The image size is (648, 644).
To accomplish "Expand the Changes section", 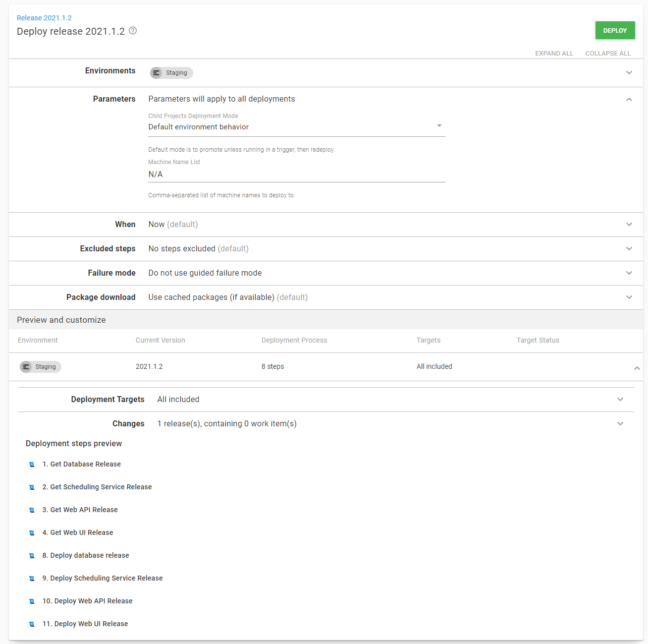I will click(x=620, y=423).
